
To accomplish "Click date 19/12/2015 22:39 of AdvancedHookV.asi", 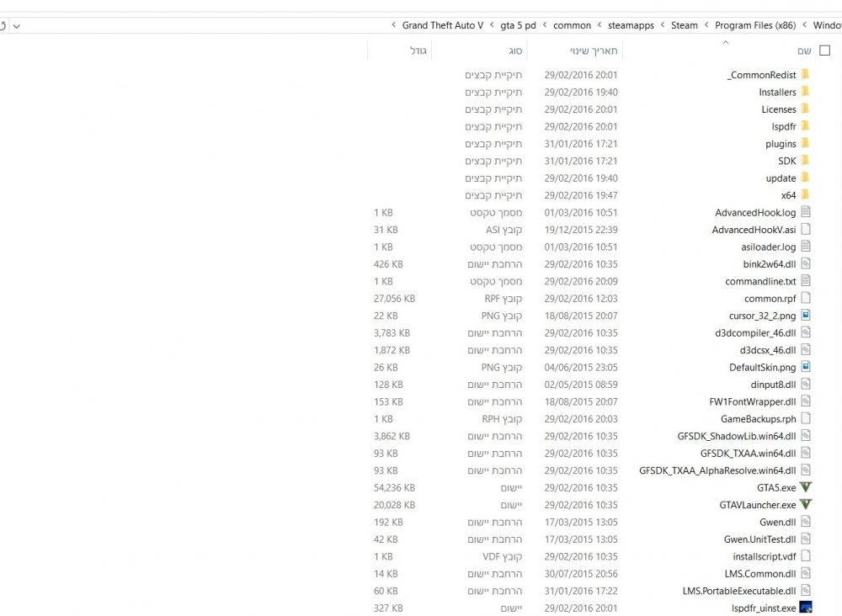I will point(580,230).
